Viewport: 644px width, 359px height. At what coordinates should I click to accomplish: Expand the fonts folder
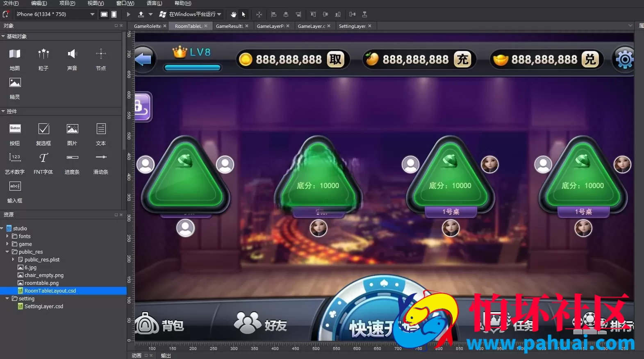pos(7,236)
